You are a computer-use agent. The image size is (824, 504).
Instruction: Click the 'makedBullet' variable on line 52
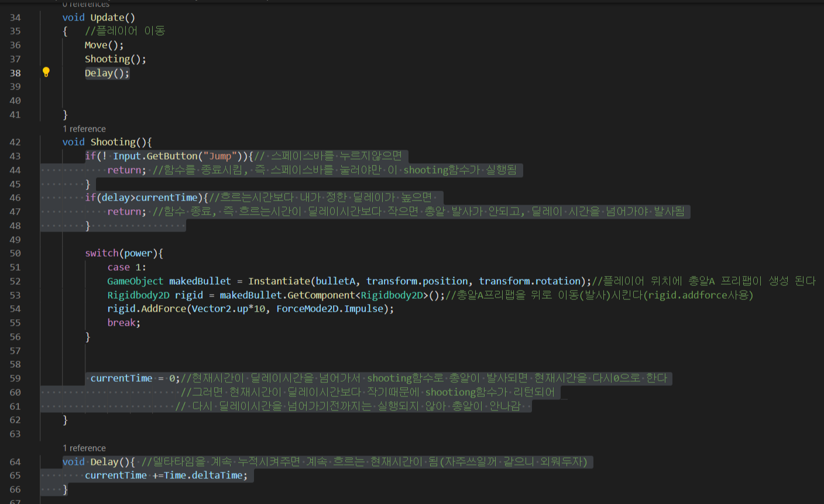point(200,281)
